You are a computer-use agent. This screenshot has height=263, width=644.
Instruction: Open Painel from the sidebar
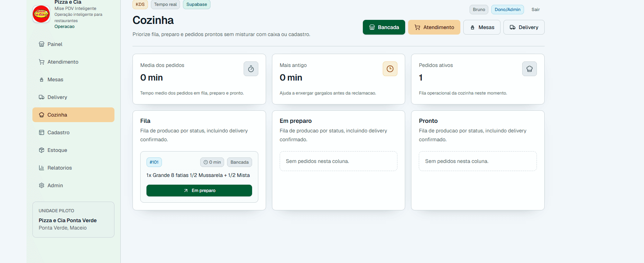pyautogui.click(x=73, y=44)
